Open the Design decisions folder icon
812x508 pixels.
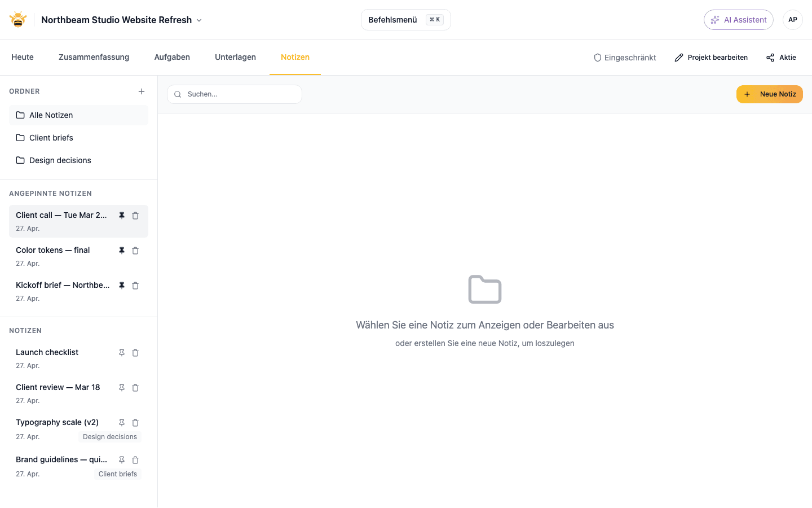tap(20, 160)
